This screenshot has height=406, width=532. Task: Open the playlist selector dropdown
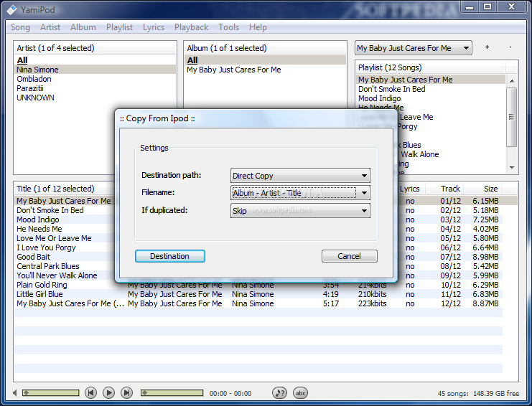(x=414, y=48)
